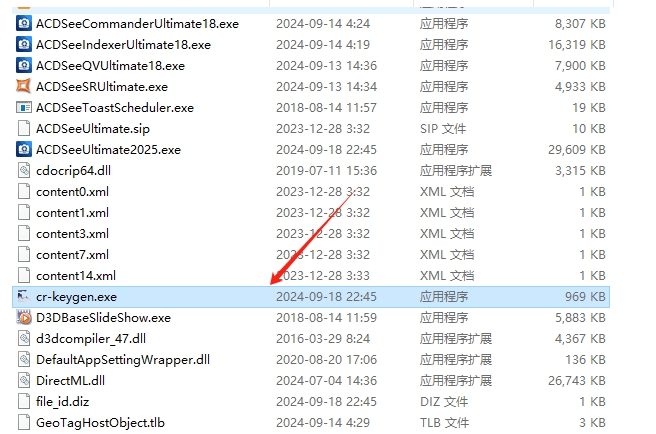Click the D3DBaseSlideShow.exe play icon

[24, 318]
